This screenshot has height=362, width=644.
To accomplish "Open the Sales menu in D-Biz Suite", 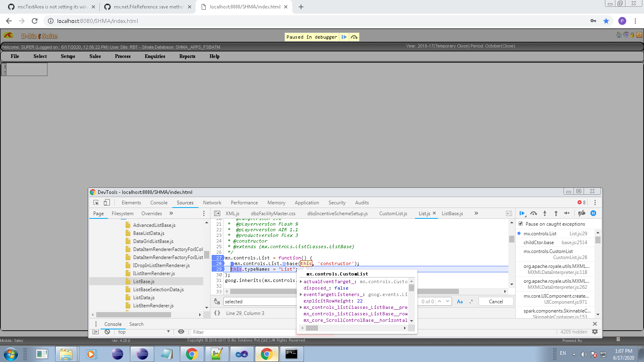I will tap(95, 56).
